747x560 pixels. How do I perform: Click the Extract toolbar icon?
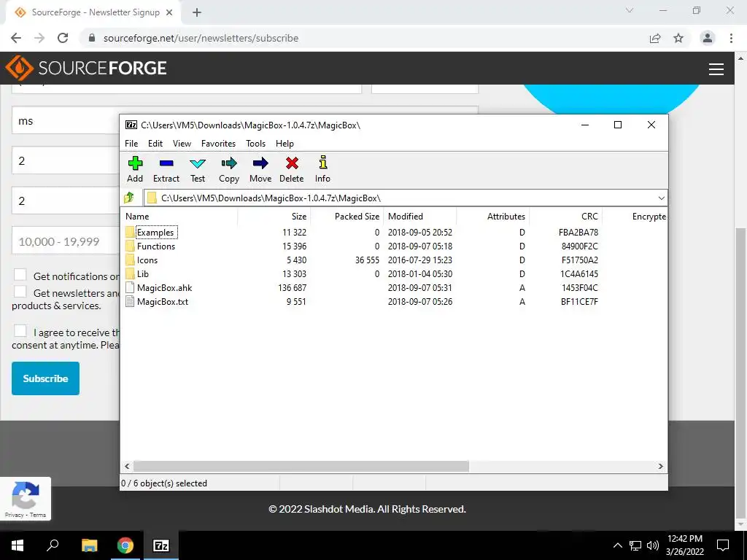pyautogui.click(x=166, y=163)
